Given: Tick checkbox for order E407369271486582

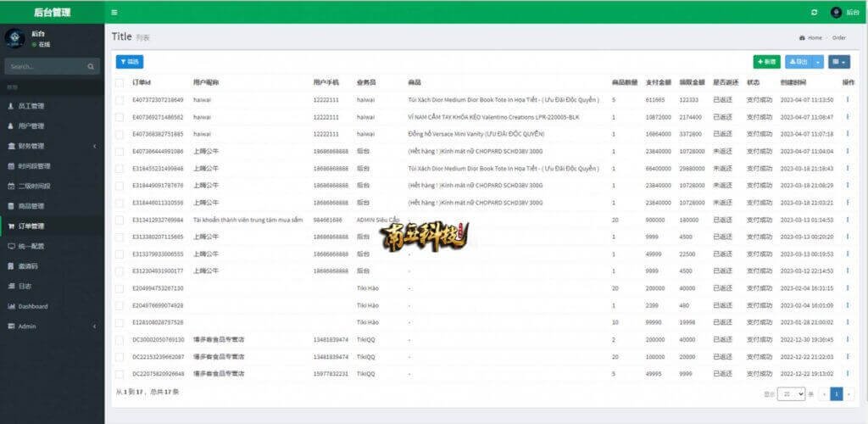Looking at the screenshot, I should 120,116.
